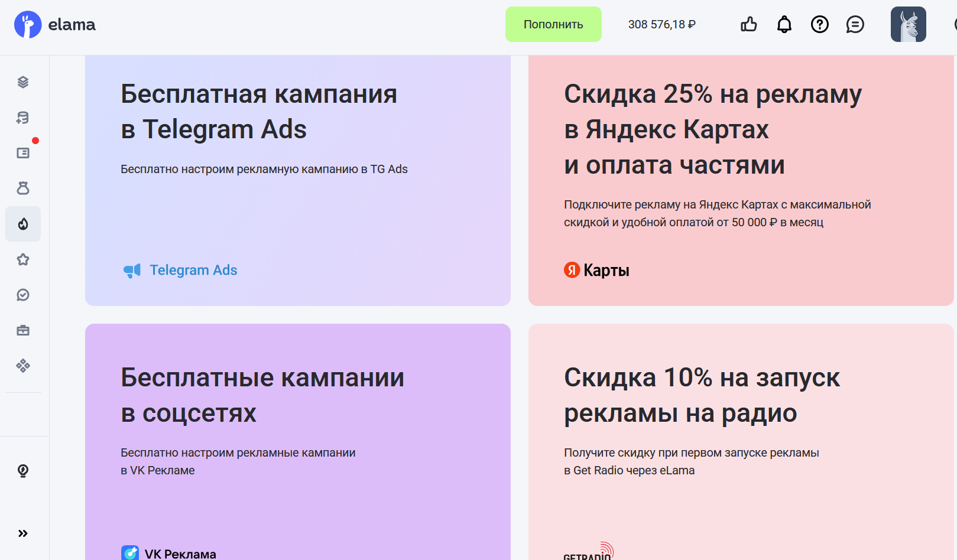Open support chat via the speech bubble icon

click(855, 24)
